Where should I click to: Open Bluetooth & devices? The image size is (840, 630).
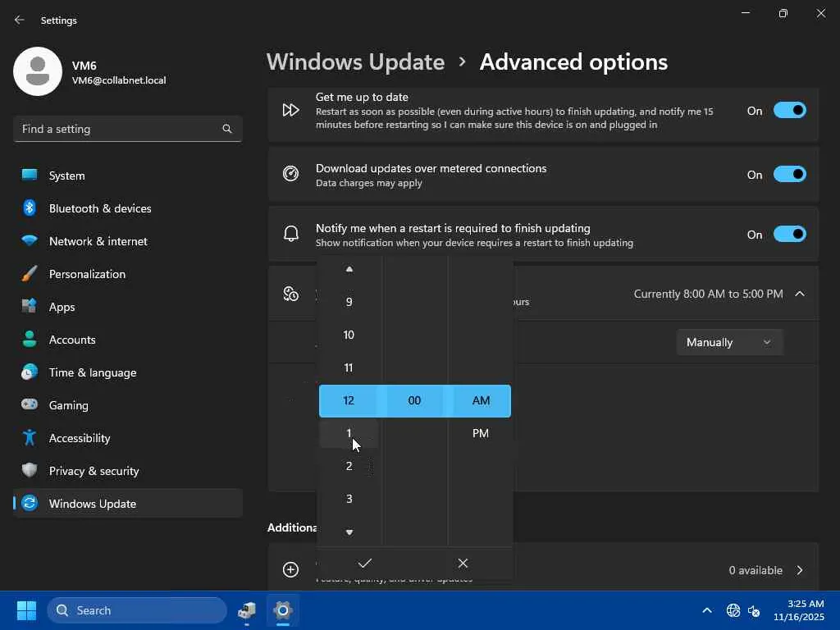tap(127, 208)
